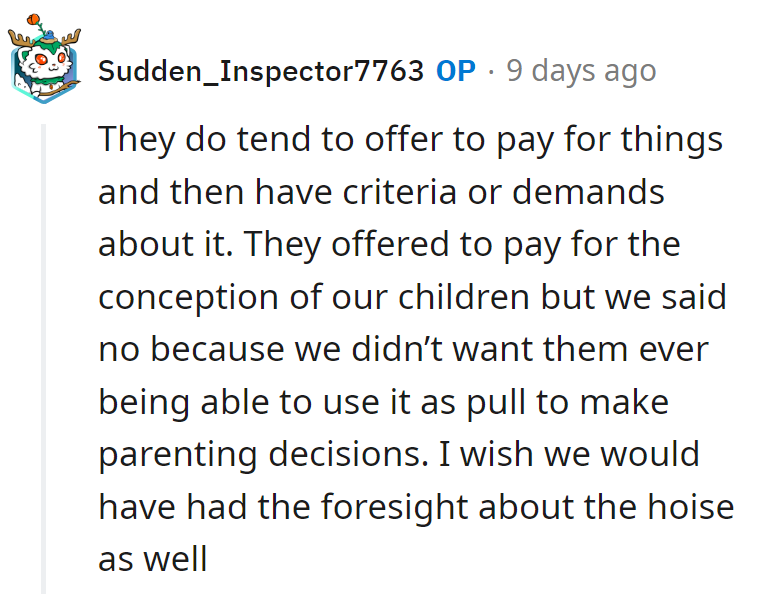
Task: Open the Sudden_Inspector7763 user profile
Action: (261, 71)
